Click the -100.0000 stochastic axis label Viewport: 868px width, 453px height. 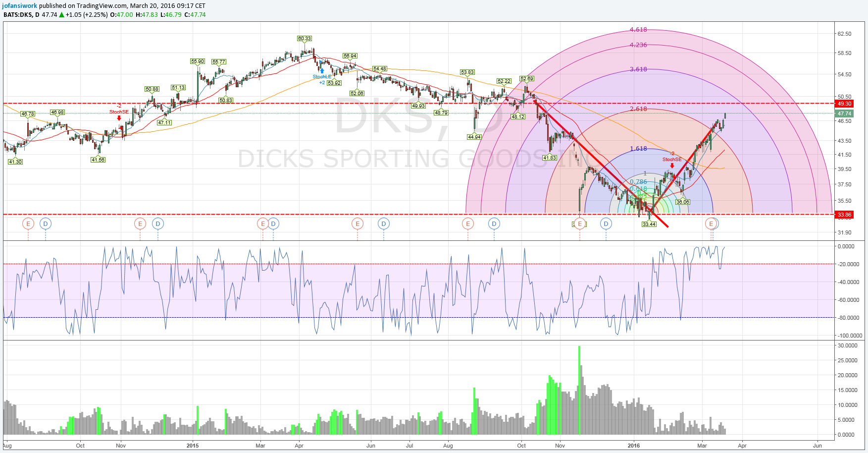(850, 336)
